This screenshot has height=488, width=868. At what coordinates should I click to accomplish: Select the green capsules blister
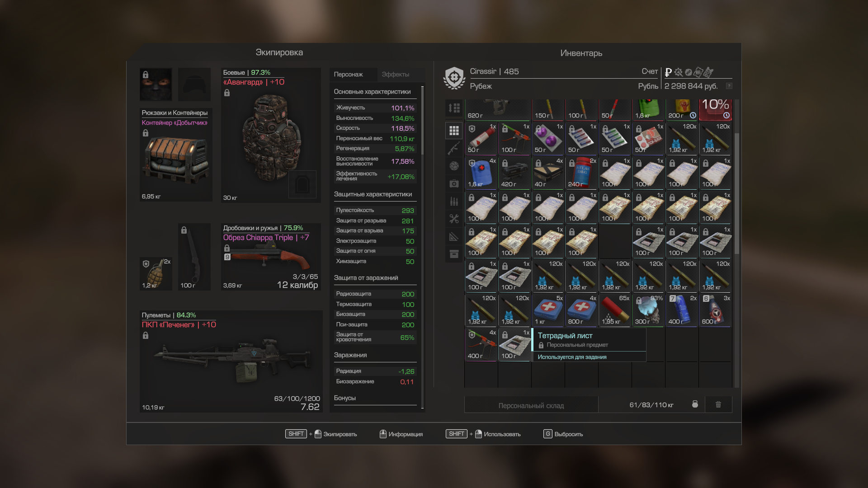pyautogui.click(x=615, y=139)
